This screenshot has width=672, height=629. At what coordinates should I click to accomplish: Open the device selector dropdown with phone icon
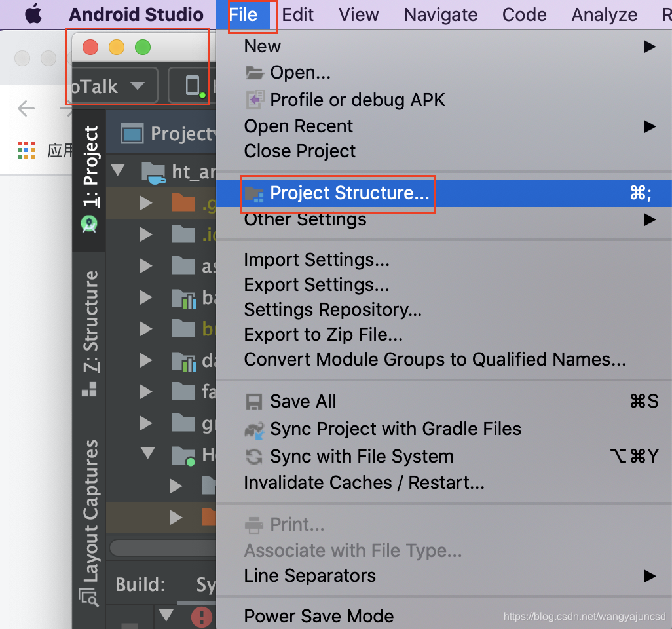[x=192, y=86]
